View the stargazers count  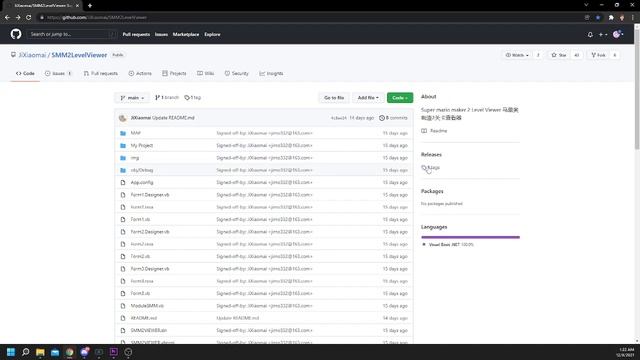[576, 55]
